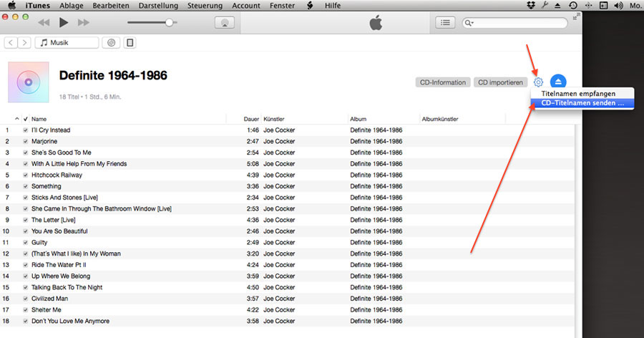644x338 pixels.
Task: Open the AirPlay output selector
Action: point(225,23)
